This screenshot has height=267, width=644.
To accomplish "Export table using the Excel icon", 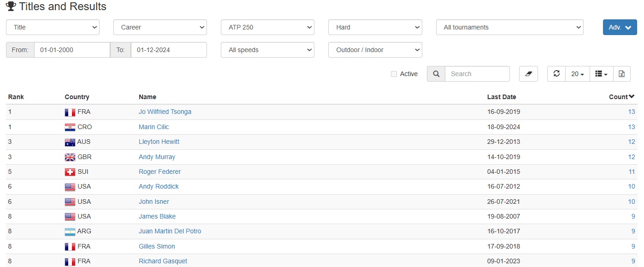I will tap(621, 74).
